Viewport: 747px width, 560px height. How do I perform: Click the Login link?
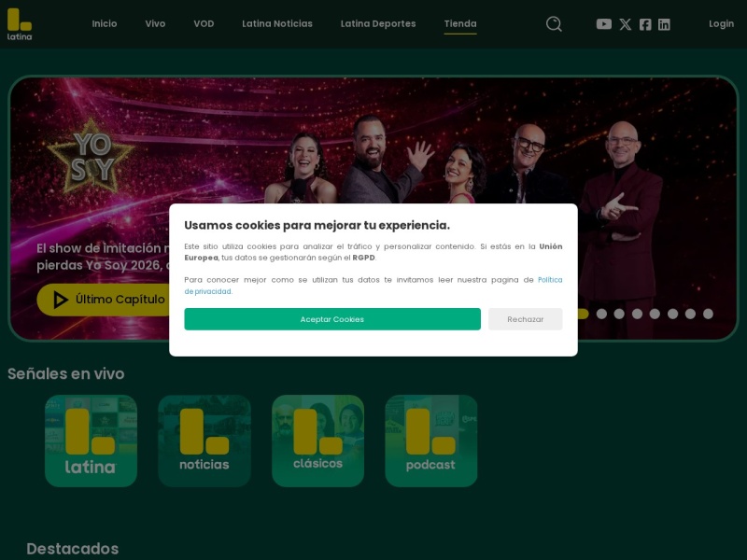point(721,24)
